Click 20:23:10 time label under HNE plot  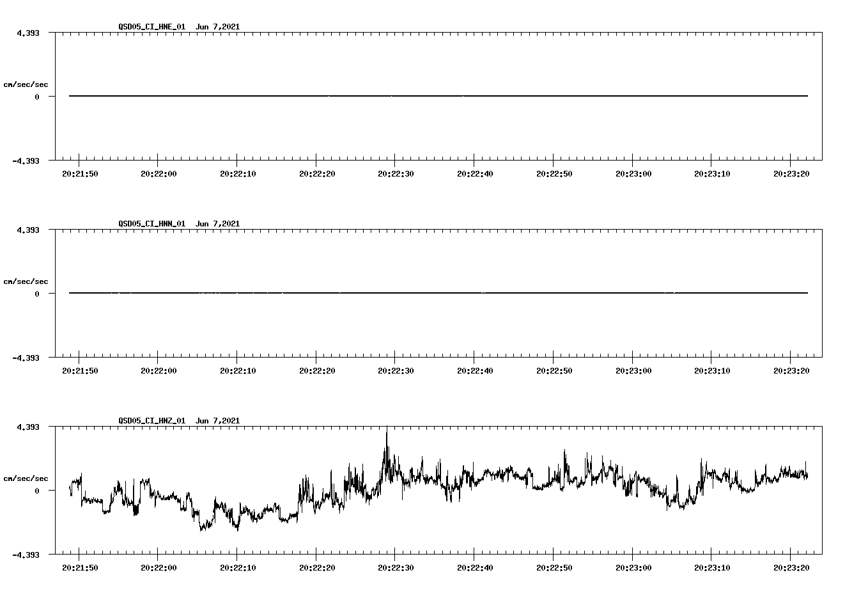point(713,173)
